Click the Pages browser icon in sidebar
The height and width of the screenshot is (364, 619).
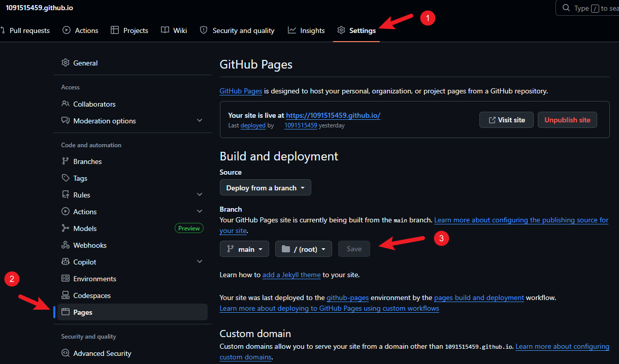point(66,312)
